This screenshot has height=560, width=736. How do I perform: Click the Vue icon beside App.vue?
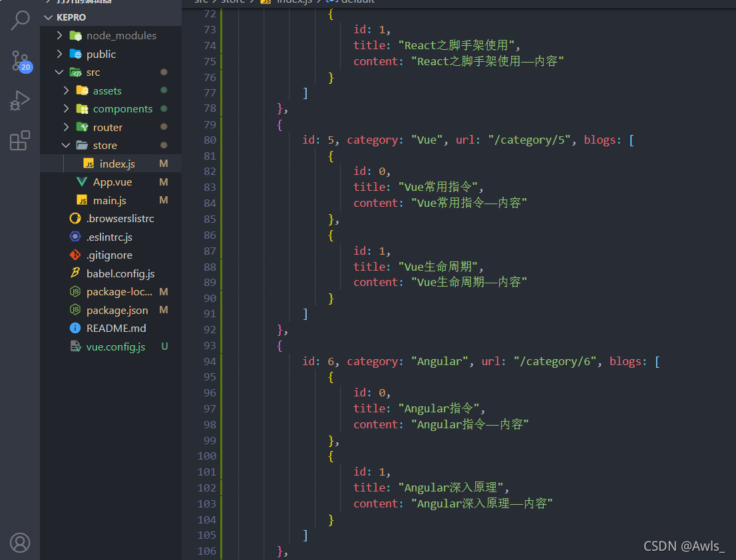[x=82, y=182]
